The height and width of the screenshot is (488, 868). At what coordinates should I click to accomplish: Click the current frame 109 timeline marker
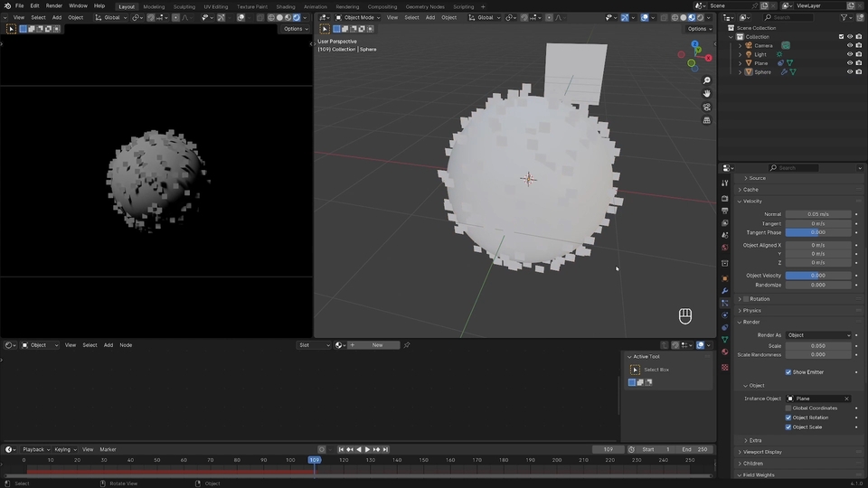pyautogui.click(x=315, y=460)
